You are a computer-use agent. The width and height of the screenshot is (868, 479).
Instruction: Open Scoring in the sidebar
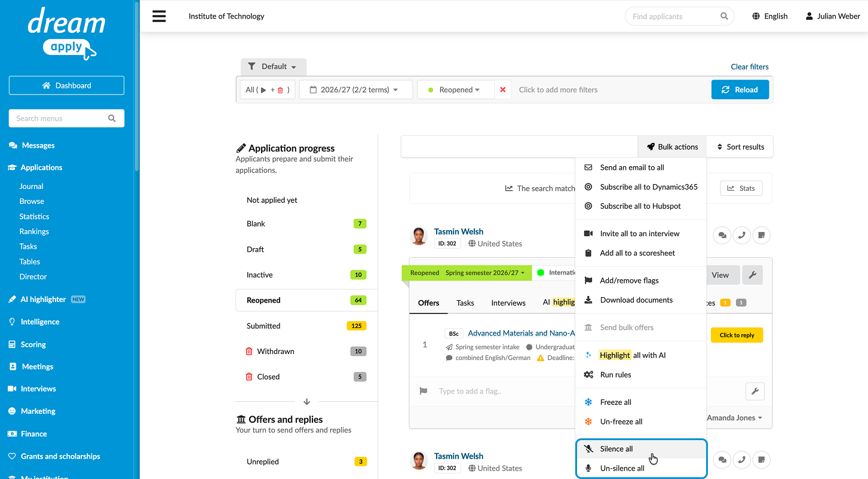click(x=33, y=344)
